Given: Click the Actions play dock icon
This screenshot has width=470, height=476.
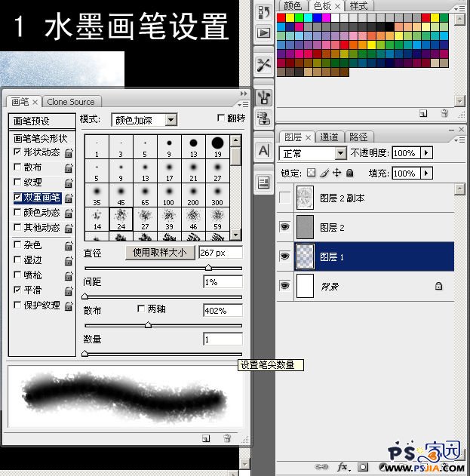Looking at the screenshot, I should tap(264, 33).
